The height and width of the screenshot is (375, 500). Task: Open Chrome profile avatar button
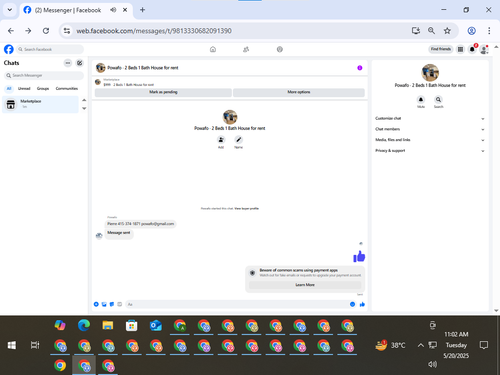471,31
